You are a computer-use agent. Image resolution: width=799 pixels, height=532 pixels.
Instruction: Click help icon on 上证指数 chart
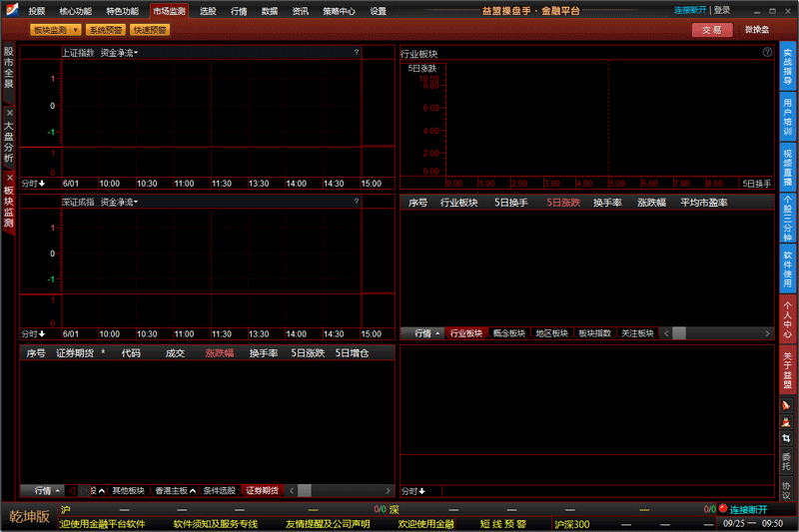(357, 52)
